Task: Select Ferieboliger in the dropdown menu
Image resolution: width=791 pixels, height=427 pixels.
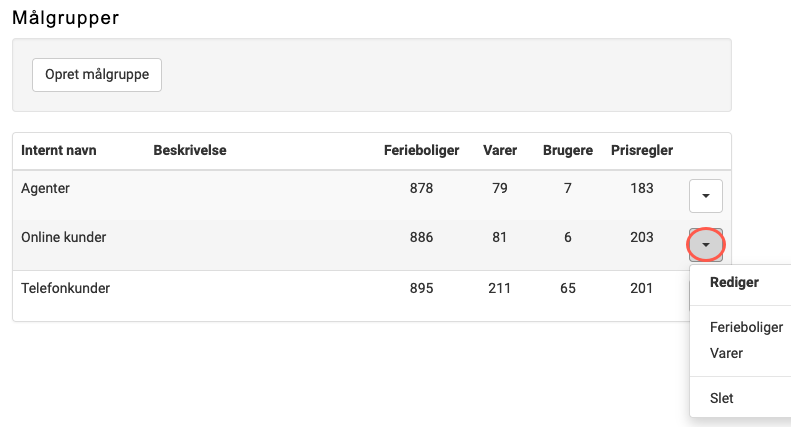Action: pyautogui.click(x=746, y=327)
